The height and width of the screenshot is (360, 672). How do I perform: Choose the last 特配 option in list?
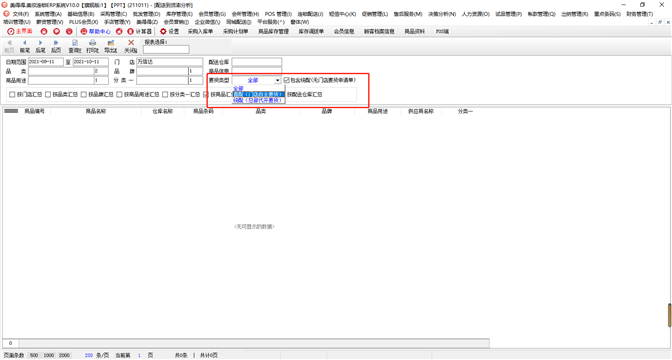point(258,100)
